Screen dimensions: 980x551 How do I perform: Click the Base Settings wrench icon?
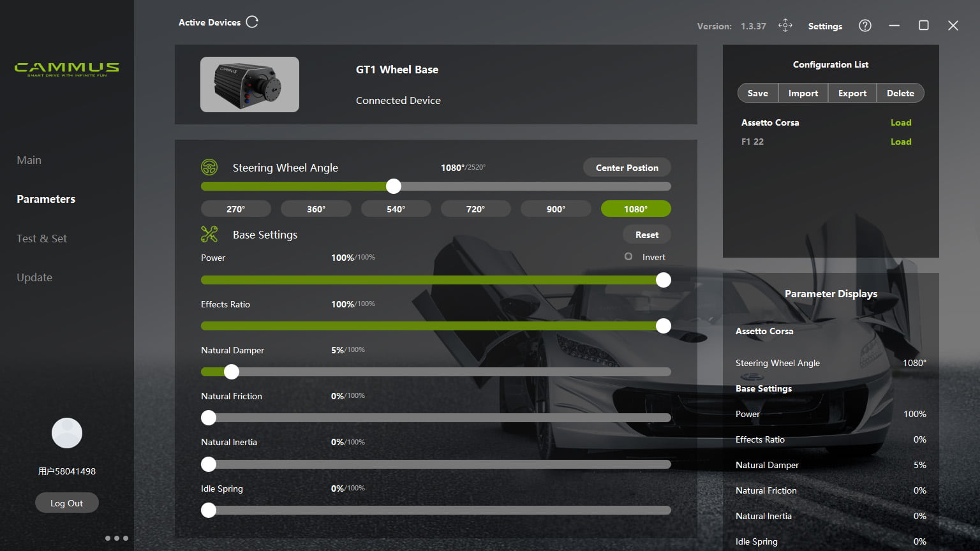209,234
